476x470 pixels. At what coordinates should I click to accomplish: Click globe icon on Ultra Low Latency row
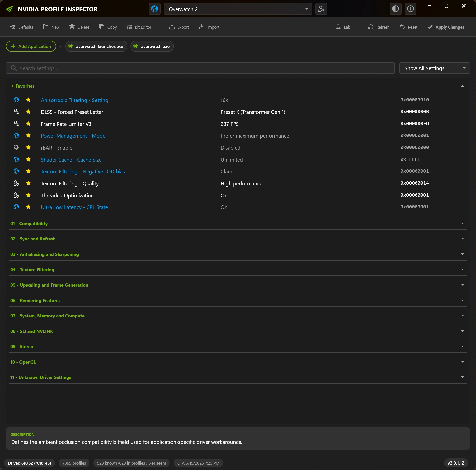16,207
